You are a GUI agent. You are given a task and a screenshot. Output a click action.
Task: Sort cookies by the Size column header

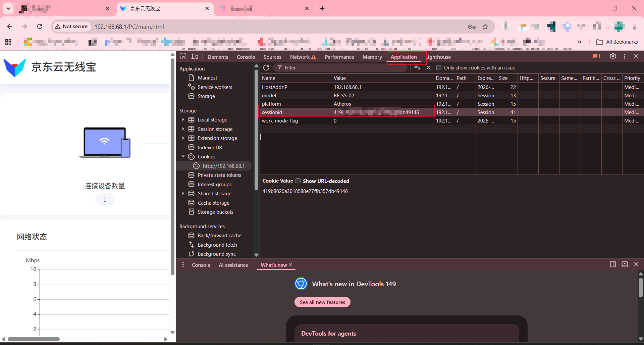[x=507, y=78]
